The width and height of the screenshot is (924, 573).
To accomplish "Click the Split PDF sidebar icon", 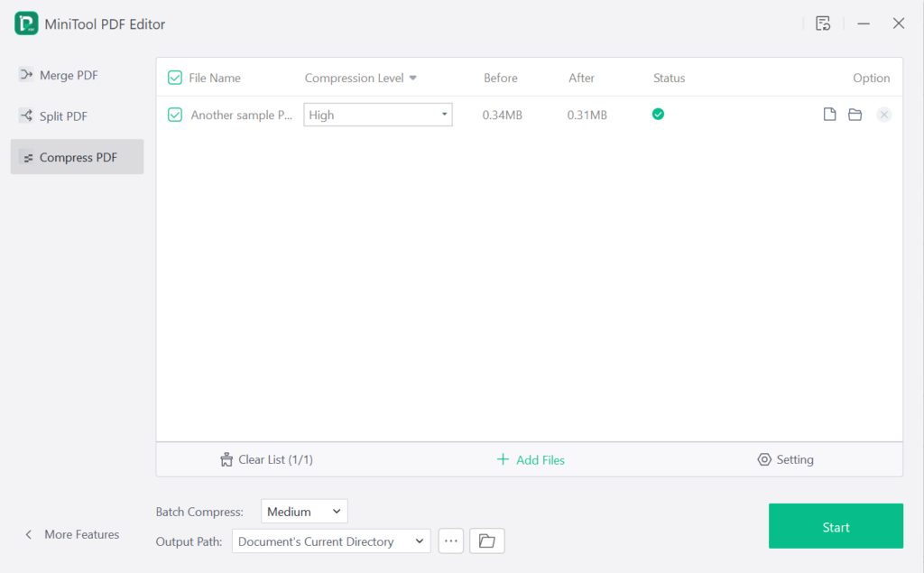I will click(26, 116).
